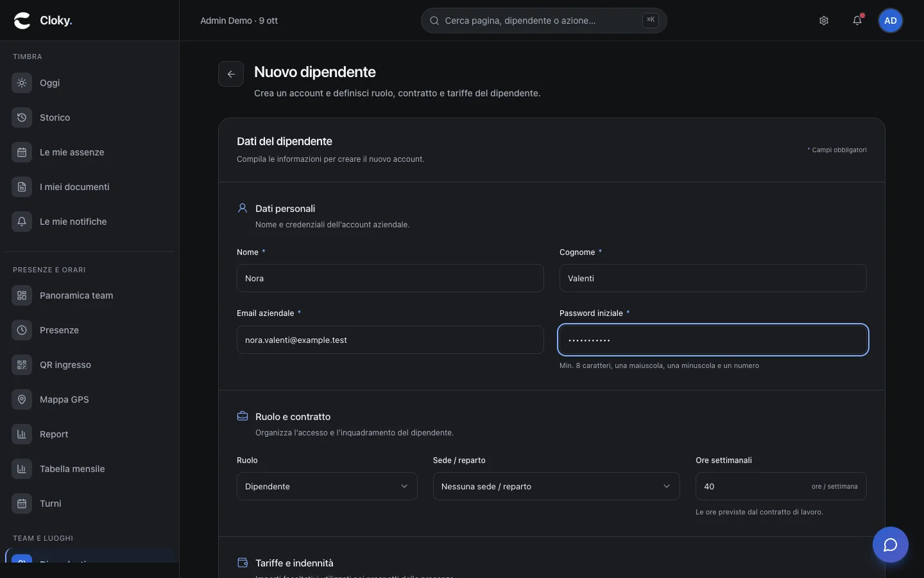Image resolution: width=924 pixels, height=578 pixels.
Task: Click the QR ingresso code icon
Action: [x=22, y=365]
